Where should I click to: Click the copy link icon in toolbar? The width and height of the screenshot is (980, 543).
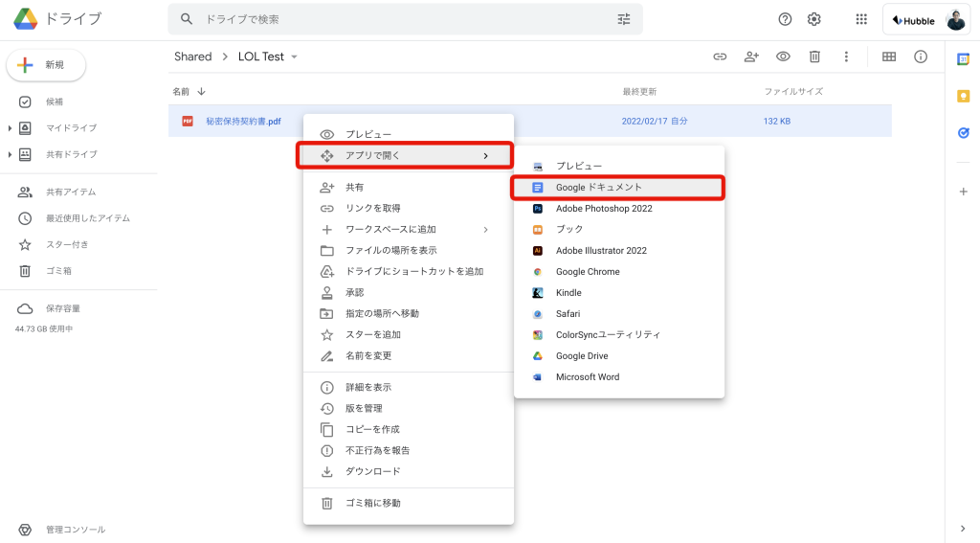click(720, 57)
